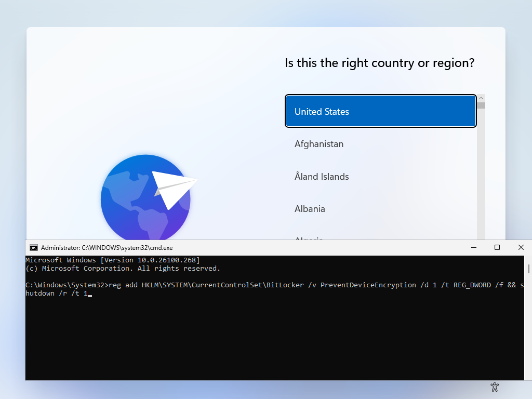Click the scroll-up arrow of the country list

click(481, 98)
